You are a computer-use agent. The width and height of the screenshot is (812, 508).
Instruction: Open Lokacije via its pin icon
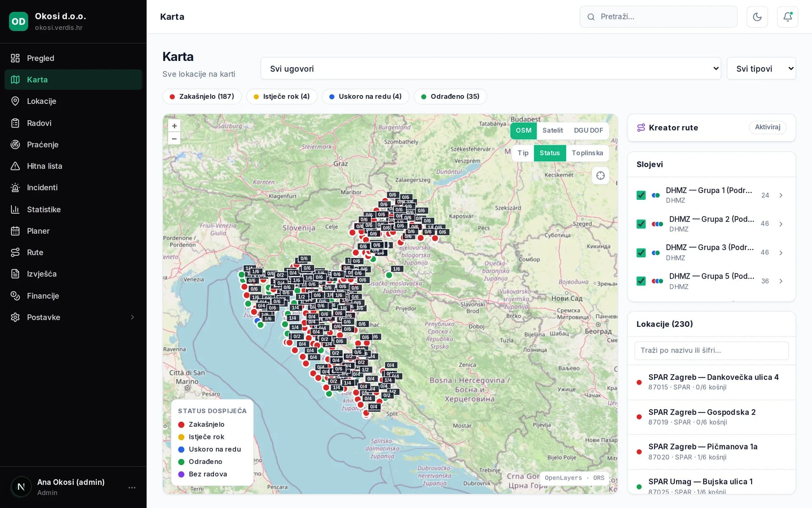15,101
